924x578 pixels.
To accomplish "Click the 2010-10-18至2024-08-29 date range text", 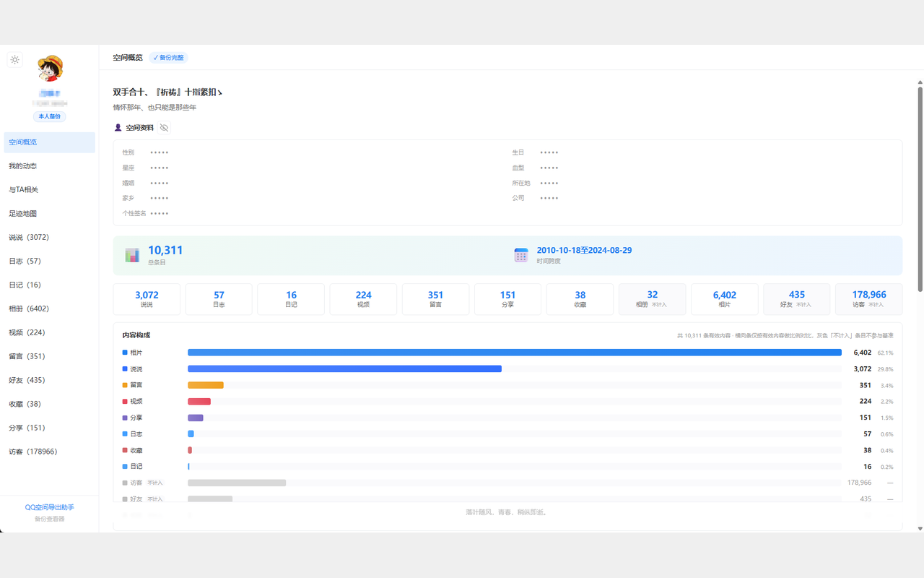I will click(x=584, y=250).
